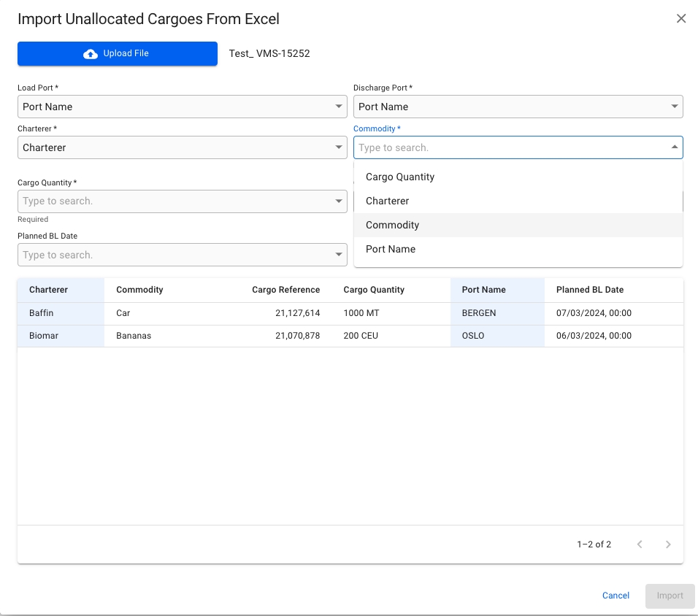Image resolution: width=698 pixels, height=616 pixels.
Task: Click the Cancel link
Action: tap(615, 596)
